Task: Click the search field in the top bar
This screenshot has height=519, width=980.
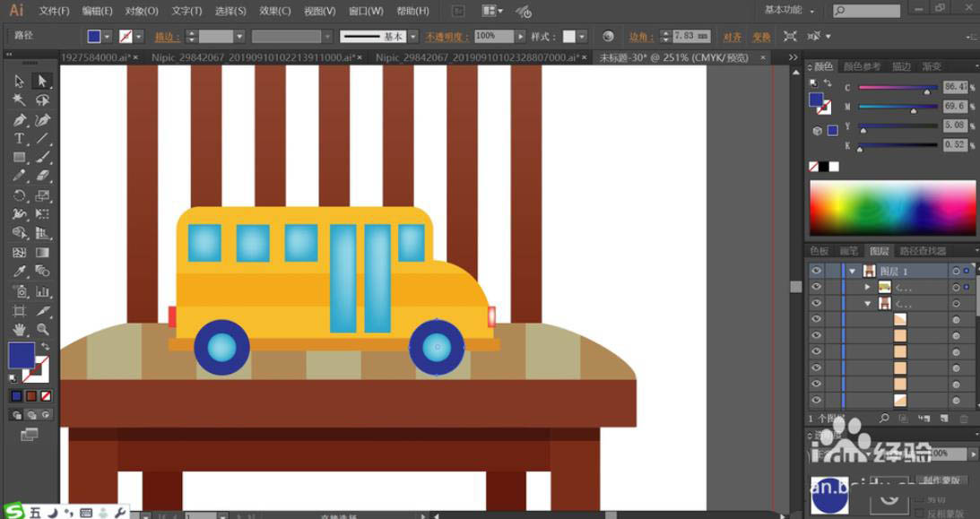Action: click(866, 11)
